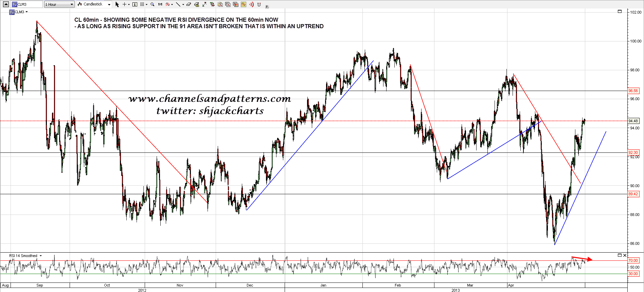Screen dimensions: 644x292
Task: Expand the CLM3 chart label menu
Action: pos(26,12)
